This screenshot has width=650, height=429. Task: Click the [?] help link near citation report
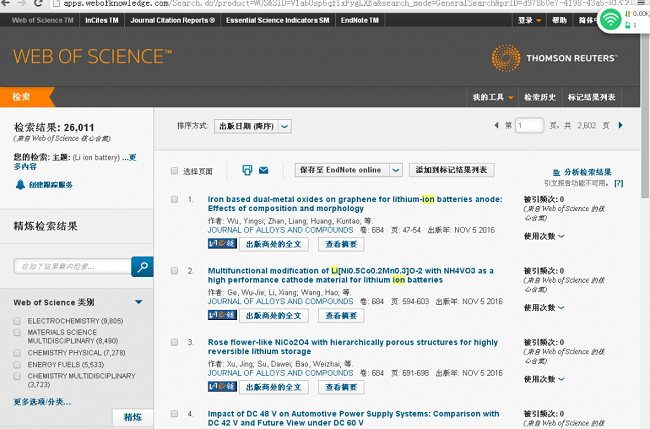(618, 183)
